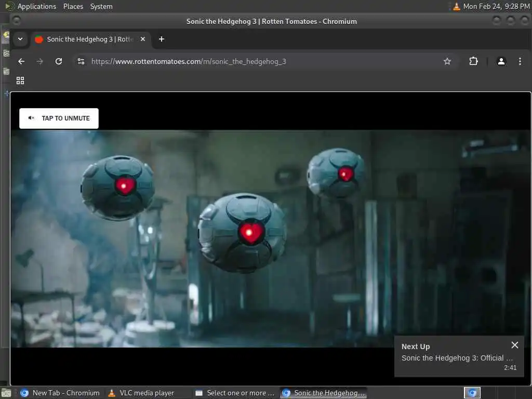Screen dimensions: 532x399
Task: Select Sonic the Hedgehog taskbar window
Action: pos(324,393)
